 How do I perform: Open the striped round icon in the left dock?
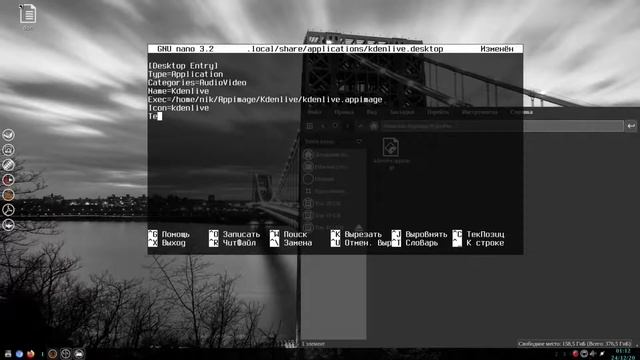point(8,164)
